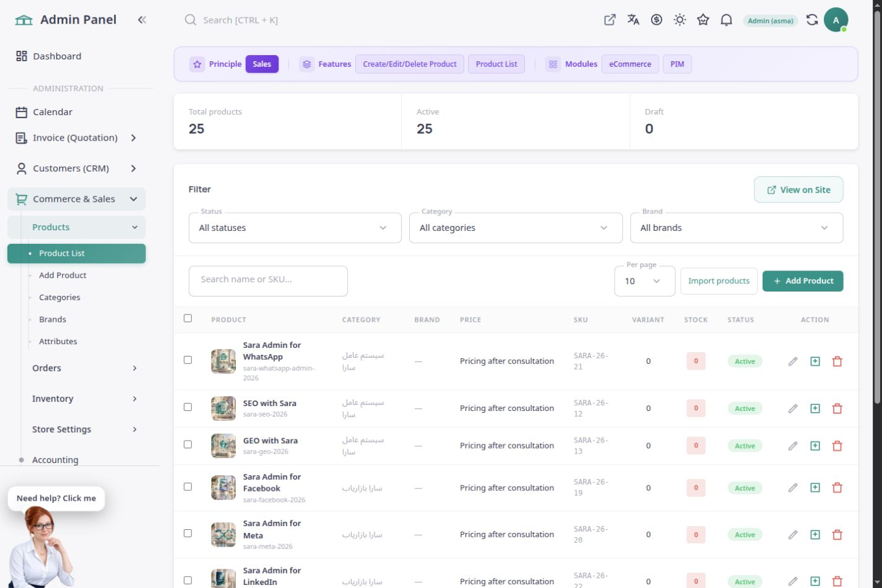
Task: Edit Sara Admin for WhatsApp pencil icon
Action: 793,361
